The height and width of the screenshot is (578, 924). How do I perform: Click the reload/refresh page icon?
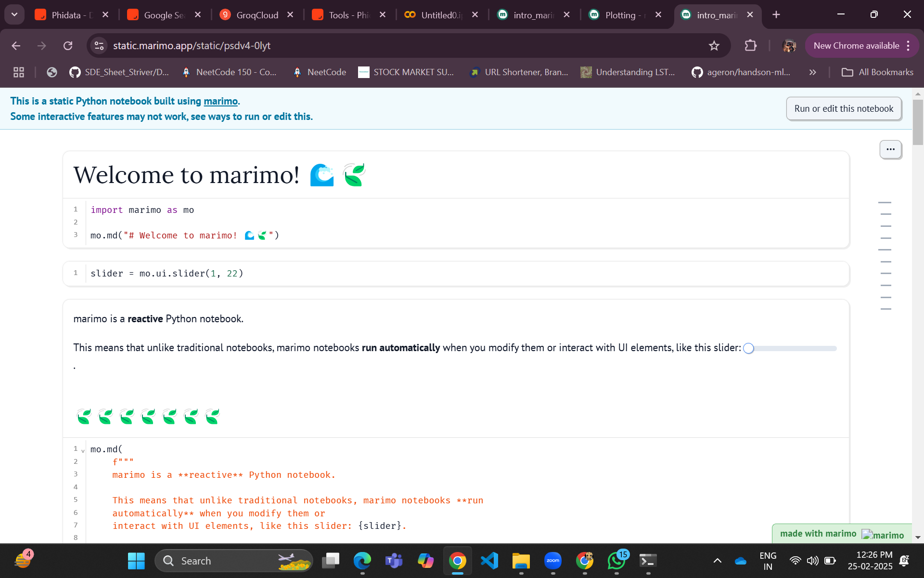[67, 45]
